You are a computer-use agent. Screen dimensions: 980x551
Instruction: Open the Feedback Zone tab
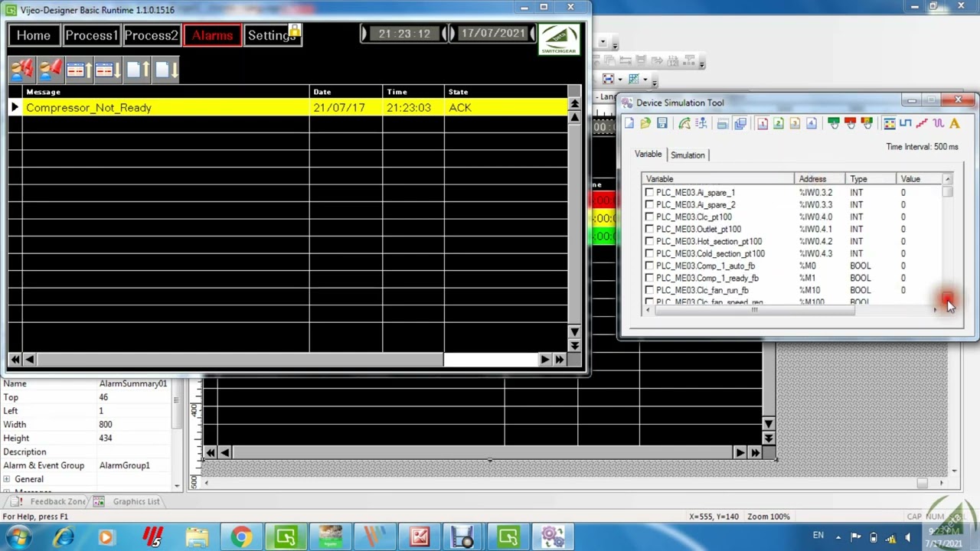pyautogui.click(x=51, y=501)
